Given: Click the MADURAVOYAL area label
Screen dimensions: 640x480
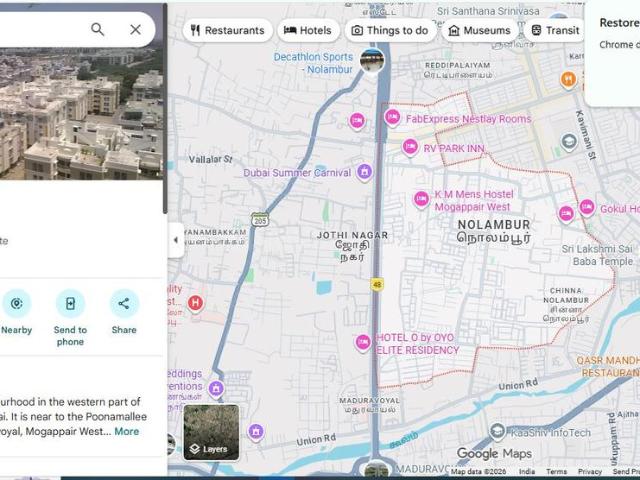Looking at the screenshot, I should click(x=369, y=404).
